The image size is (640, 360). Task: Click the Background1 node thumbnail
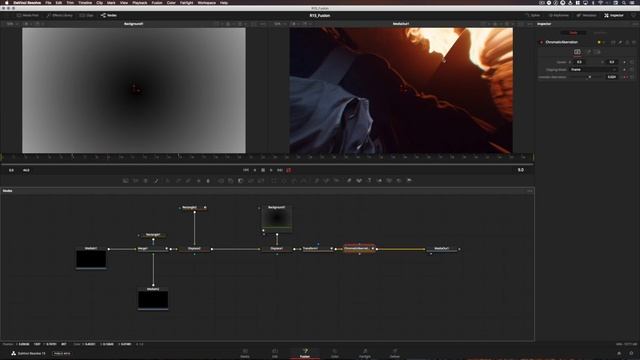click(x=277, y=219)
